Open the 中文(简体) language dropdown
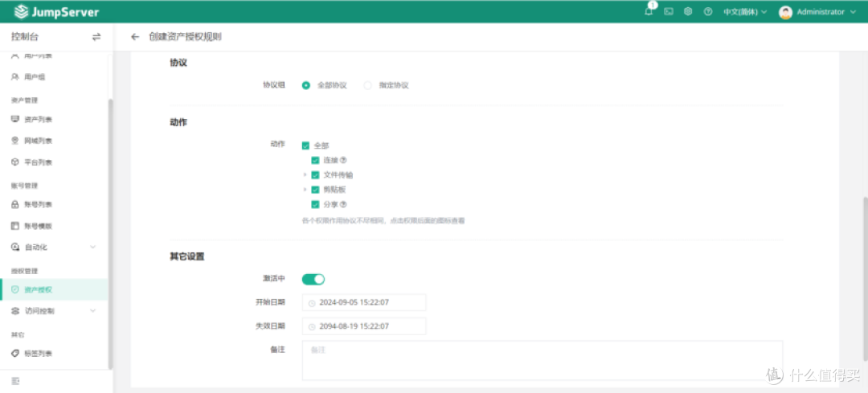The width and height of the screenshot is (868, 393). (x=745, y=11)
